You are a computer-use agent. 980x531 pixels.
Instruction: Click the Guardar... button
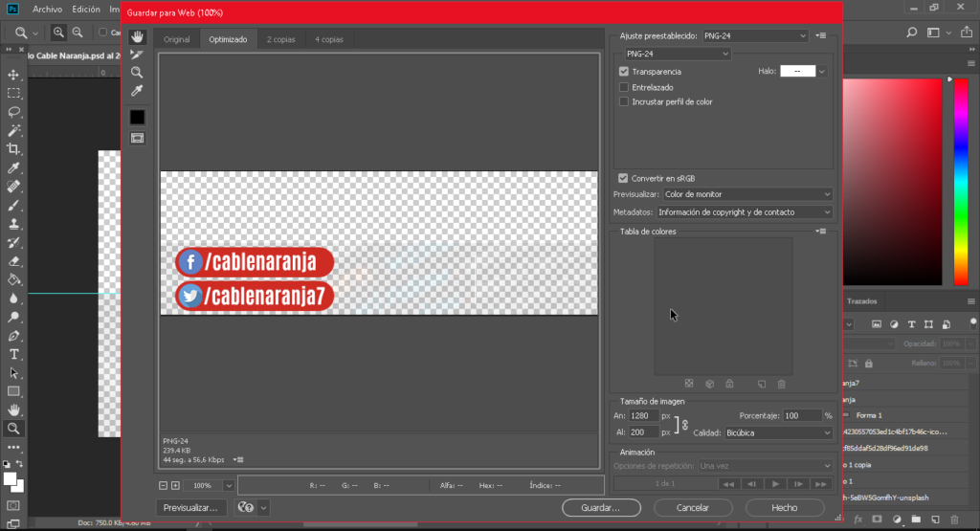601,508
